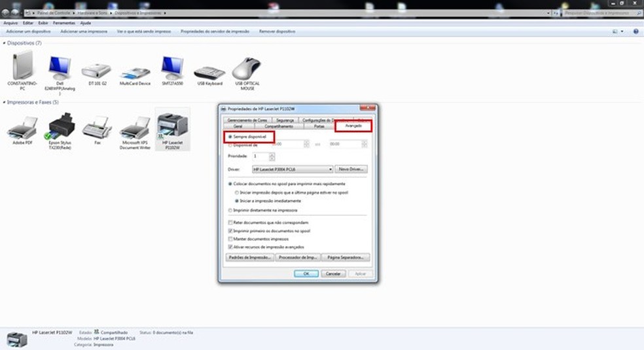Image resolution: width=644 pixels, height=350 pixels.
Task: Select Microsoft XPS Document Writer icon
Action: pos(135,127)
